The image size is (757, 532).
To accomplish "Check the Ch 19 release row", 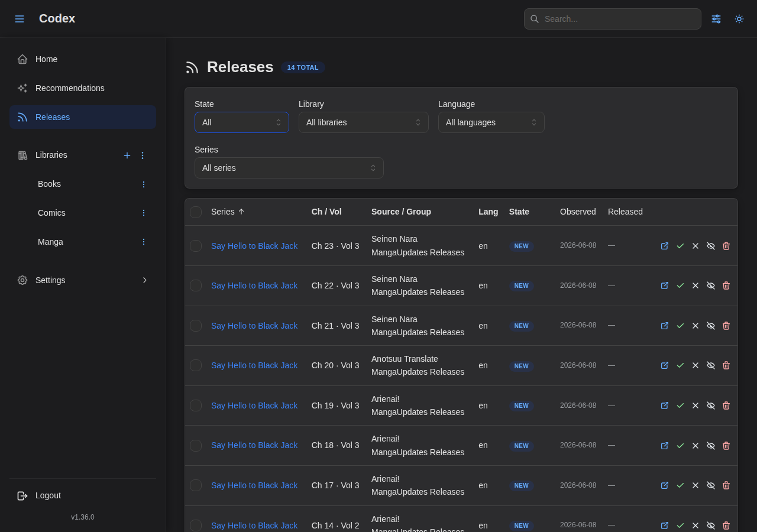I will [x=196, y=406].
